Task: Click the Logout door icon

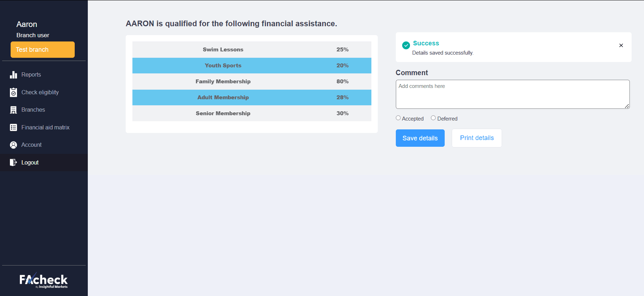Action: coord(13,163)
